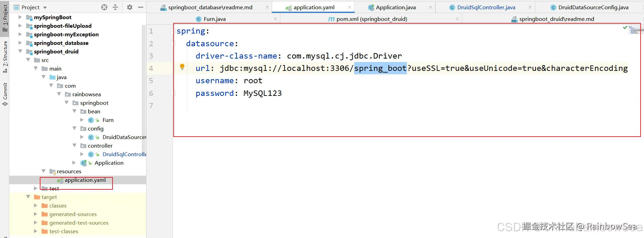Viewport: 644px width, 238px height.
Task: Close the application.yaml tab
Action: click(x=350, y=7)
